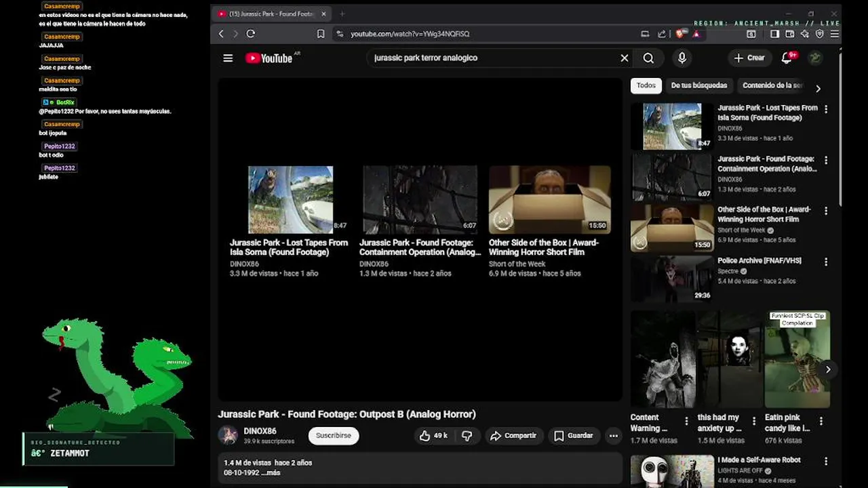Open YouTube notifications bell

787,58
